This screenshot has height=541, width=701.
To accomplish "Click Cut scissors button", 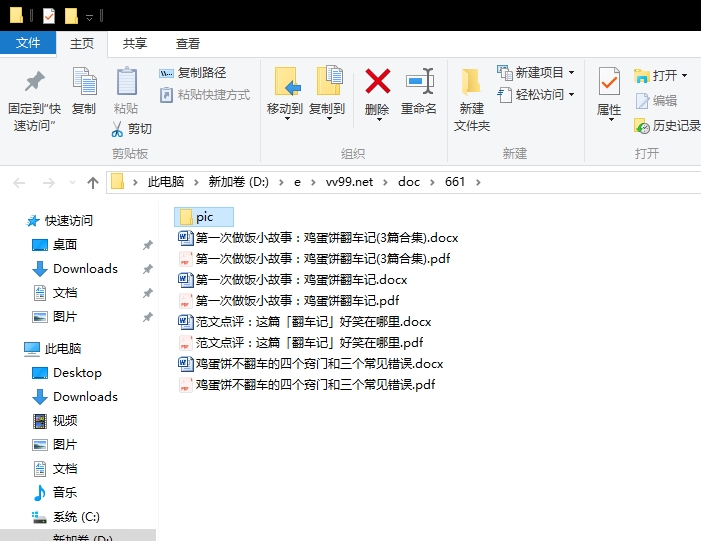I will pos(131,129).
